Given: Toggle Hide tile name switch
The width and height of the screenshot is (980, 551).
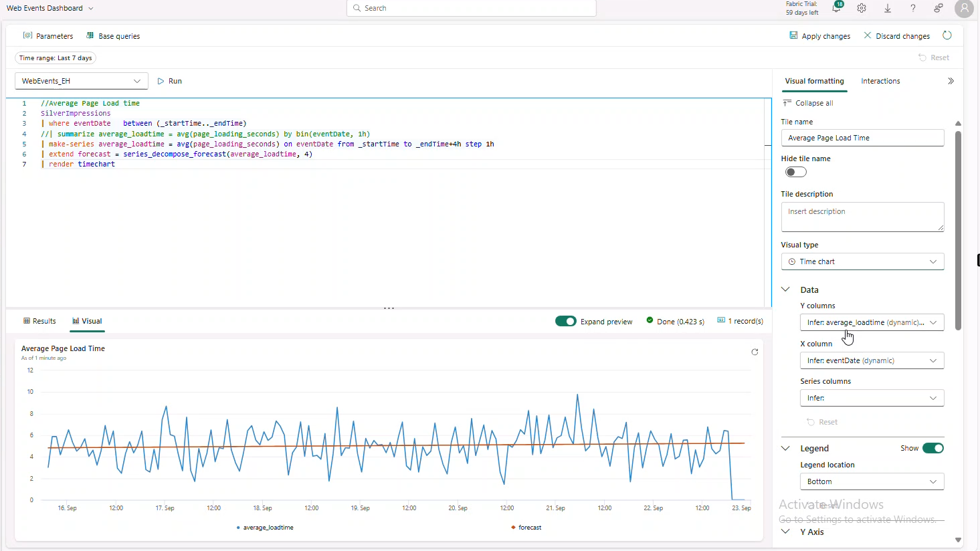Looking at the screenshot, I should pyautogui.click(x=795, y=172).
